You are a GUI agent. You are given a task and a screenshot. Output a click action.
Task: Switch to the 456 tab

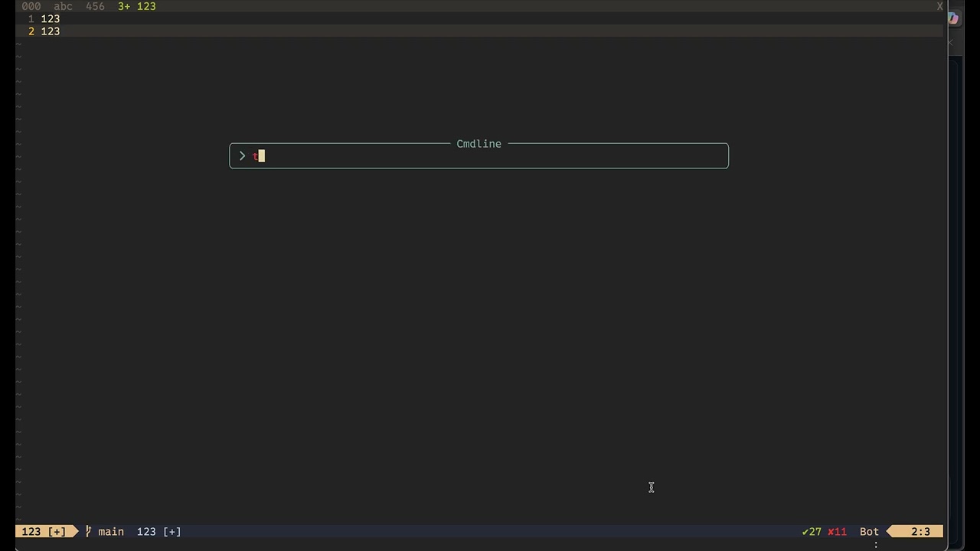click(x=95, y=6)
